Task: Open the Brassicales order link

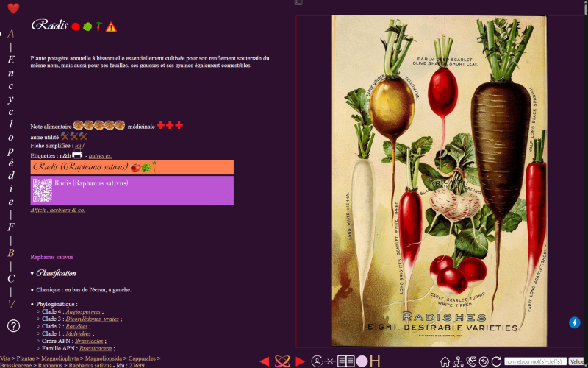Action: pyautogui.click(x=89, y=342)
